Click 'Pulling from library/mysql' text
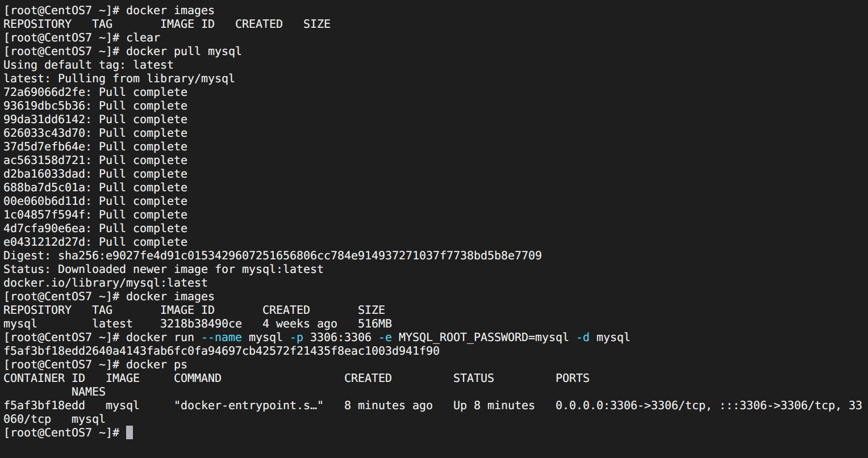 tap(147, 78)
